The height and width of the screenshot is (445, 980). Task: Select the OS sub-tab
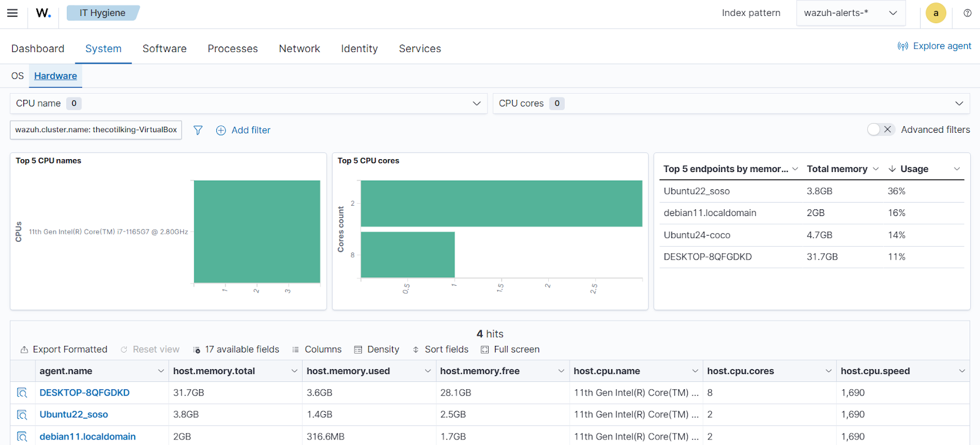click(17, 76)
